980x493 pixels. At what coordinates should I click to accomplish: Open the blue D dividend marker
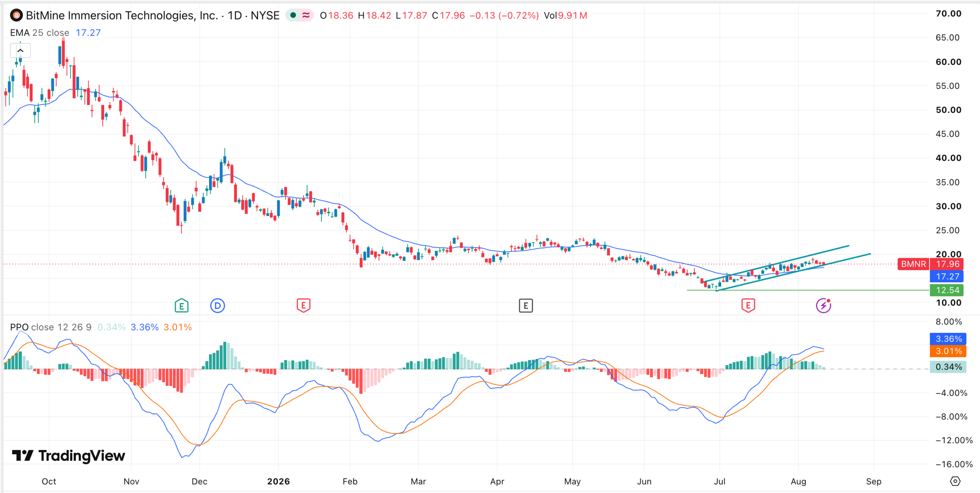coord(217,306)
